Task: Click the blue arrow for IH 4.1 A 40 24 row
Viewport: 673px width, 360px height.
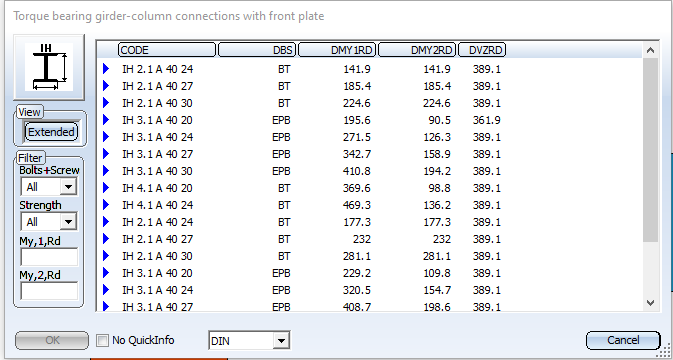Action: [106, 205]
